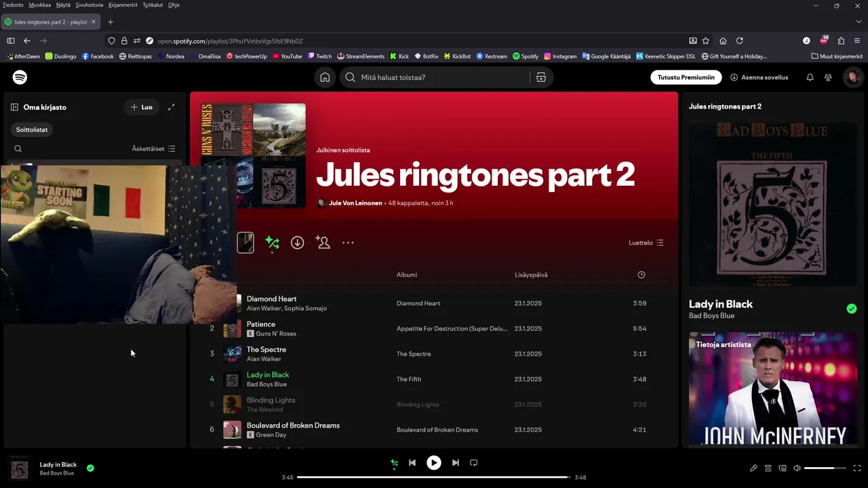868x488 pixels.
Task: Open Firefox application hamburger menu
Action: click(x=857, y=41)
